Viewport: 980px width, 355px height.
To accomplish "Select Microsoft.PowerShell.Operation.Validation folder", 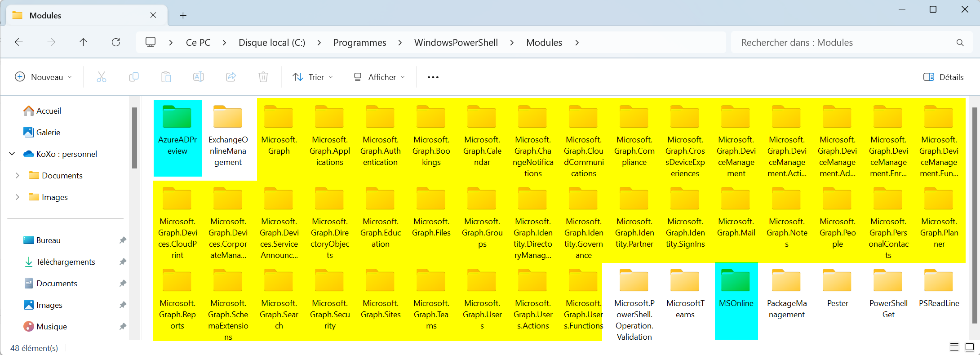I will click(x=634, y=305).
